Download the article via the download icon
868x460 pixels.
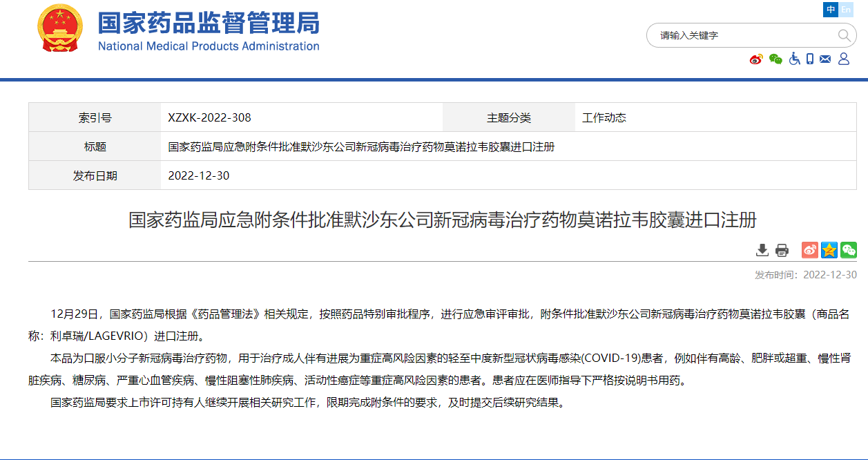coord(762,250)
